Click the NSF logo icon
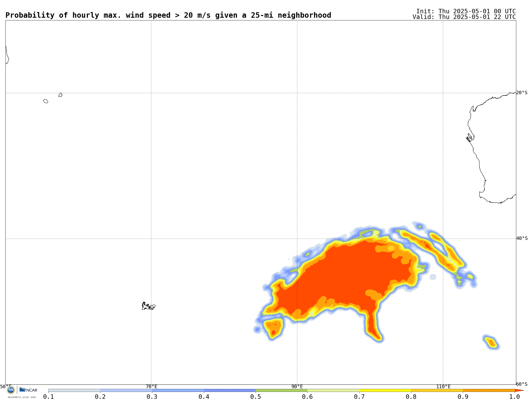The height and width of the screenshot is (400, 532). 11,390
